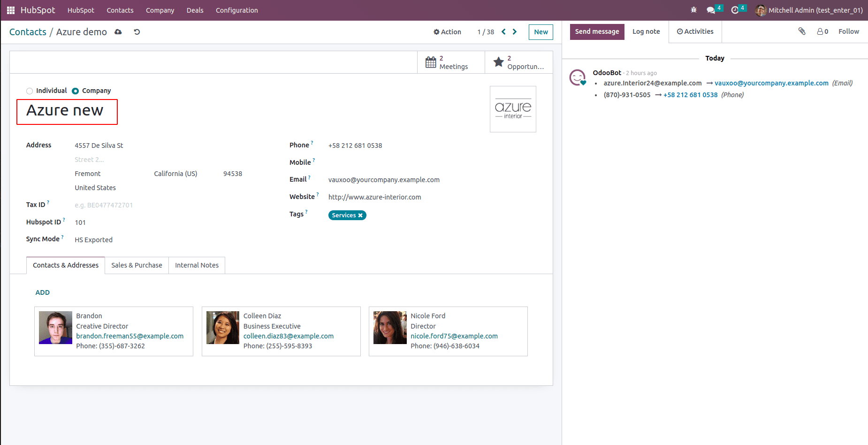Click Follow in the chatter
Screen dimensions: 868x445
click(x=849, y=31)
